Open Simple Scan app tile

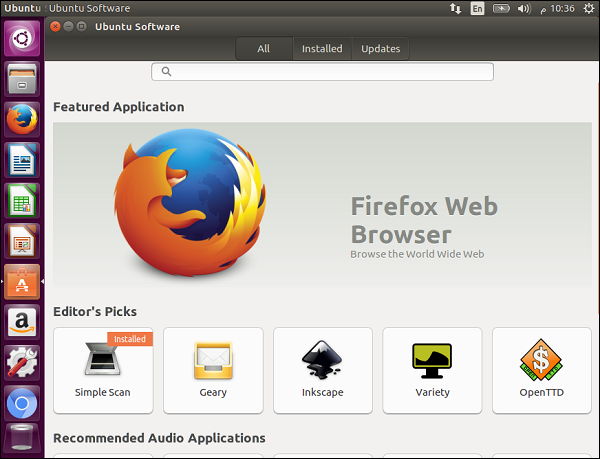(x=103, y=369)
